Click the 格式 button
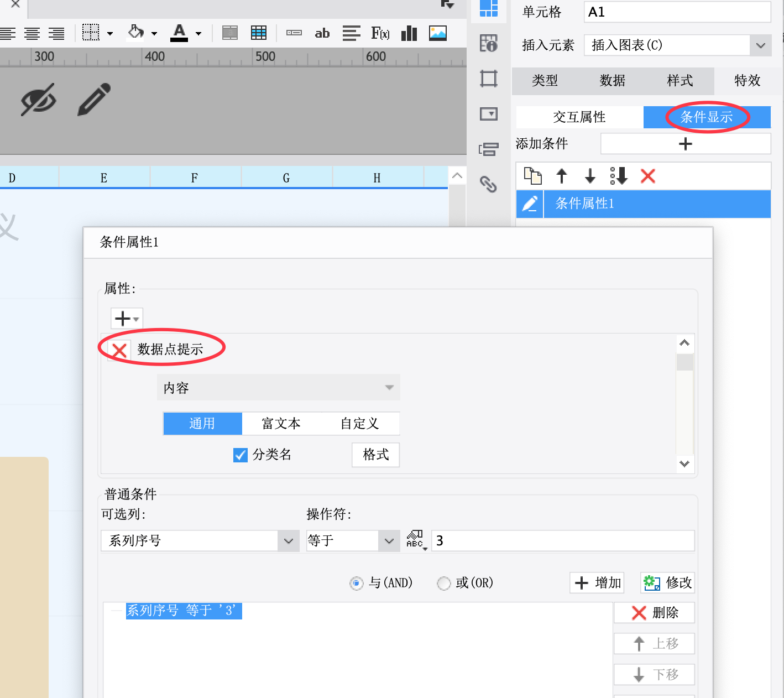Viewport: 784px width, 698px height. (376, 455)
